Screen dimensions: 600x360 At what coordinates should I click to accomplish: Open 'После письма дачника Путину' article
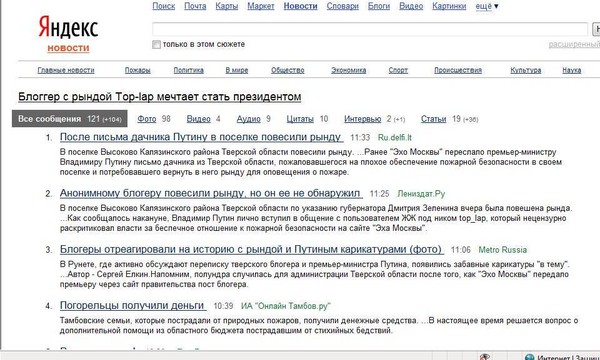click(x=200, y=137)
